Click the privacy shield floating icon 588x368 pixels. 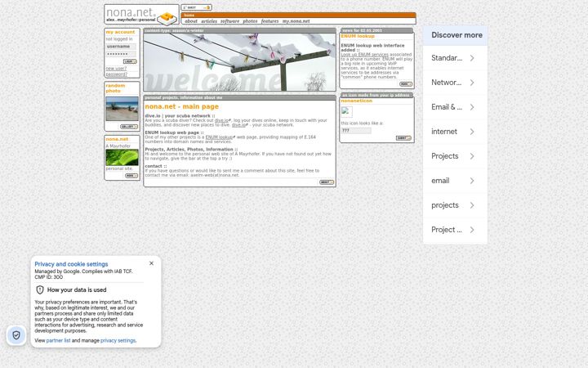(x=16, y=335)
